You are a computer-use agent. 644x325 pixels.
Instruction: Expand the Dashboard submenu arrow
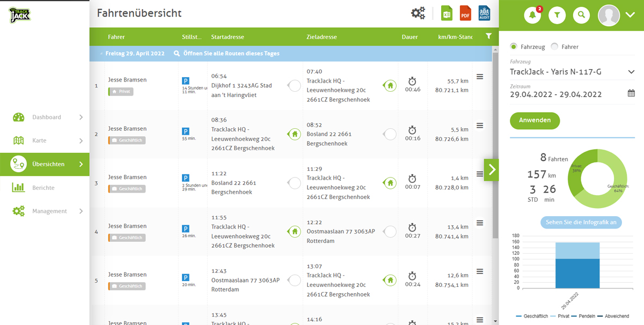(81, 117)
